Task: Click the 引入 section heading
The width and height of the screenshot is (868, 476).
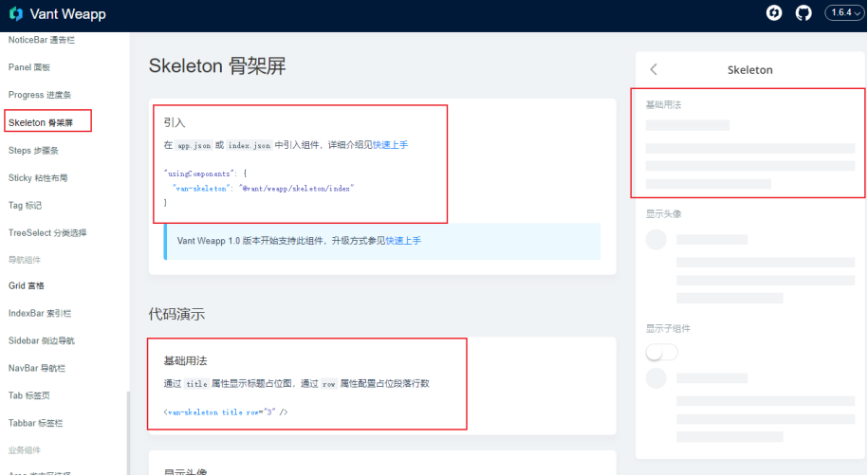Action: (175, 123)
